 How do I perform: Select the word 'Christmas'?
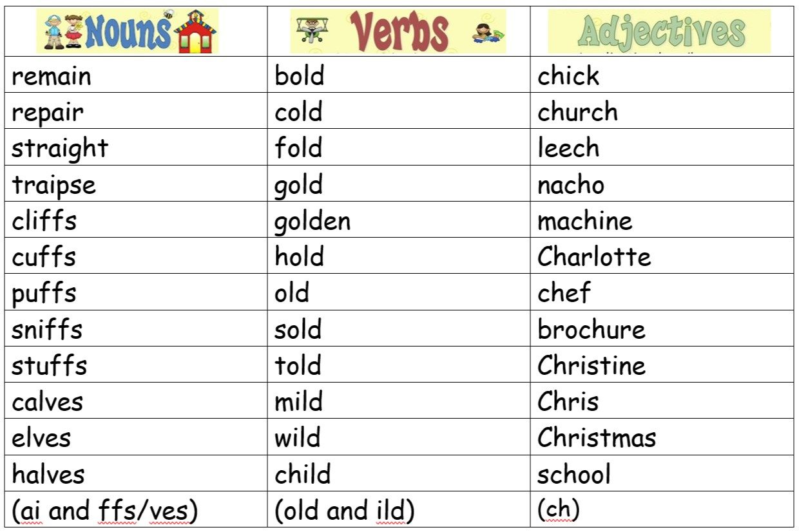pos(597,438)
